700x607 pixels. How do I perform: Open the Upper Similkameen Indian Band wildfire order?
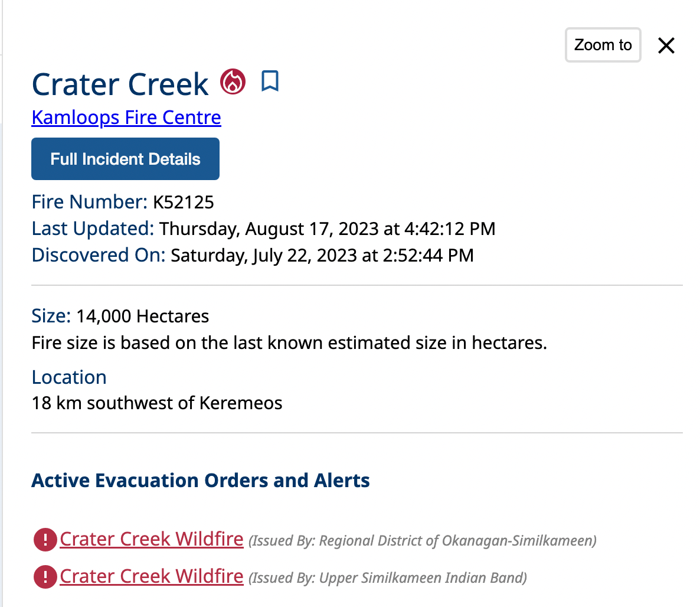tap(152, 576)
